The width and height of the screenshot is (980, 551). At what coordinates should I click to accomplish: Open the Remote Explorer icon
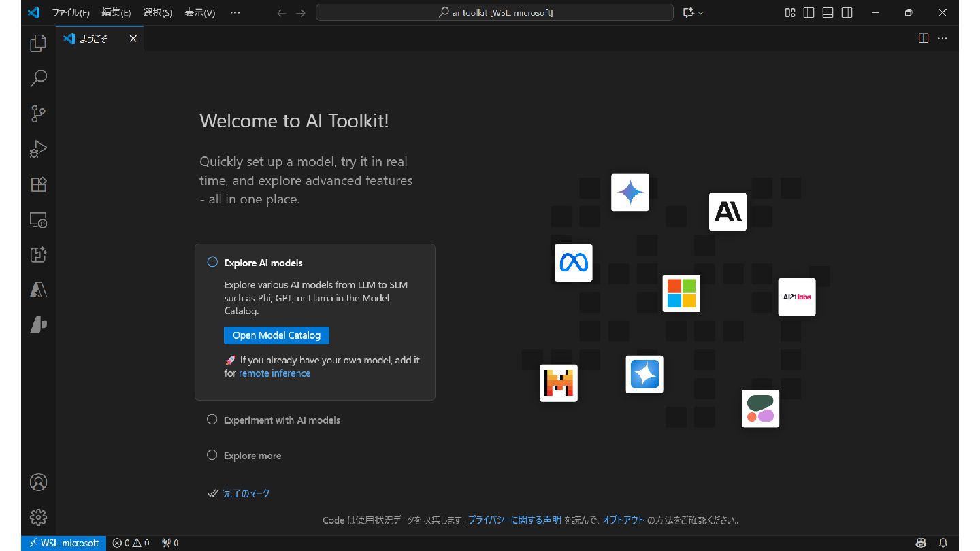pyautogui.click(x=38, y=220)
